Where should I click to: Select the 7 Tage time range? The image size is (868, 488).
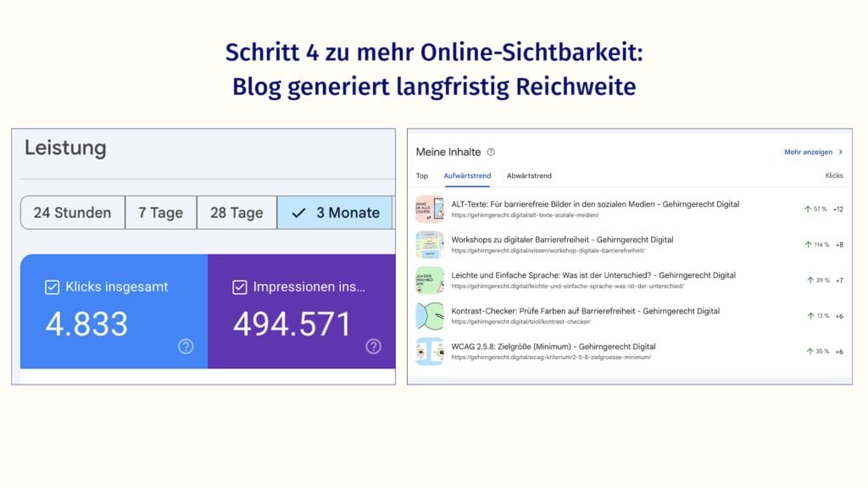160,213
